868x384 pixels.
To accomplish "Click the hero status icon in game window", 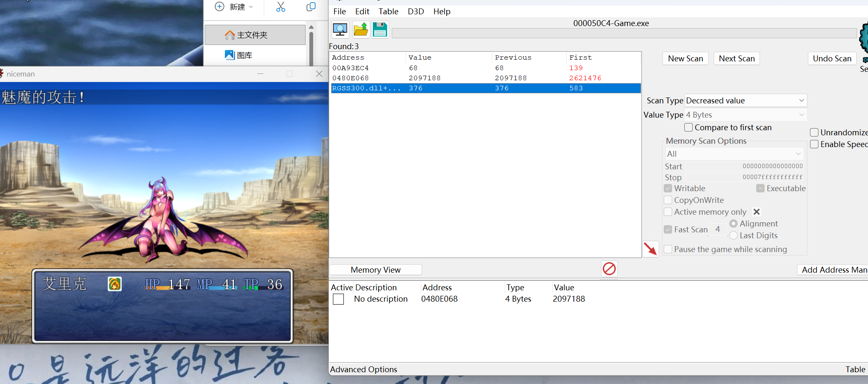I will 114,284.
